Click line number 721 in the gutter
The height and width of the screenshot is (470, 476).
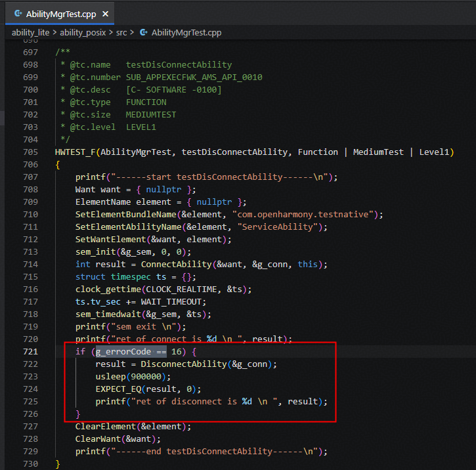[x=30, y=352]
